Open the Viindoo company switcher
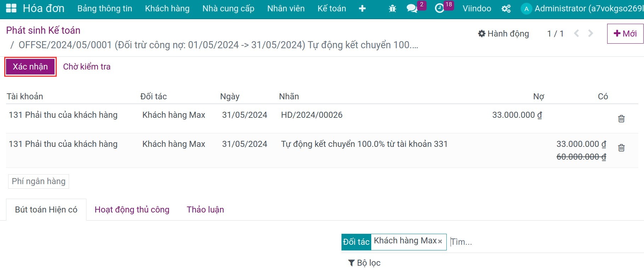The image size is (644, 276). tap(477, 9)
